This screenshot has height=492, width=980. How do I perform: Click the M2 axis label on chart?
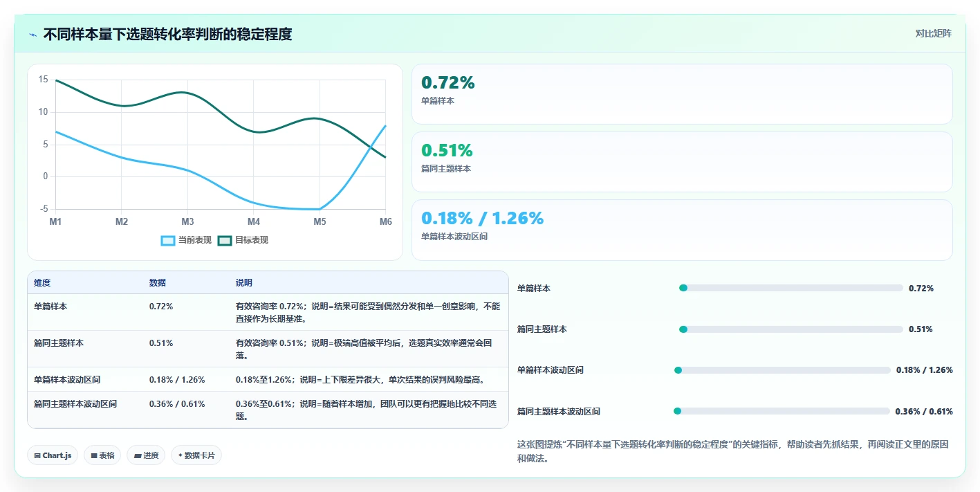point(122,221)
